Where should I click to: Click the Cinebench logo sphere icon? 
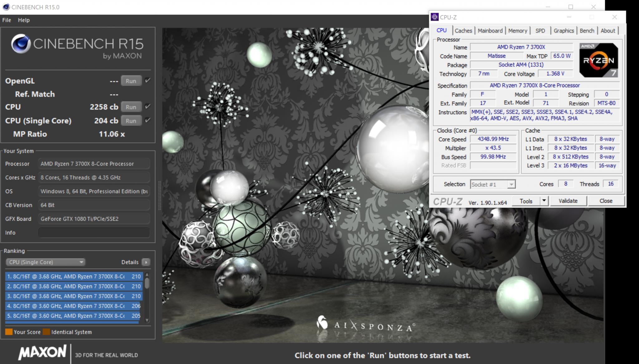[21, 44]
